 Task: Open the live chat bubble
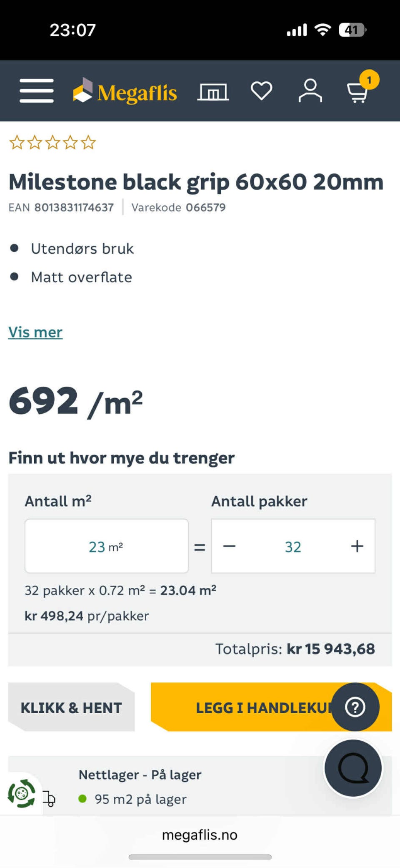coord(353,768)
